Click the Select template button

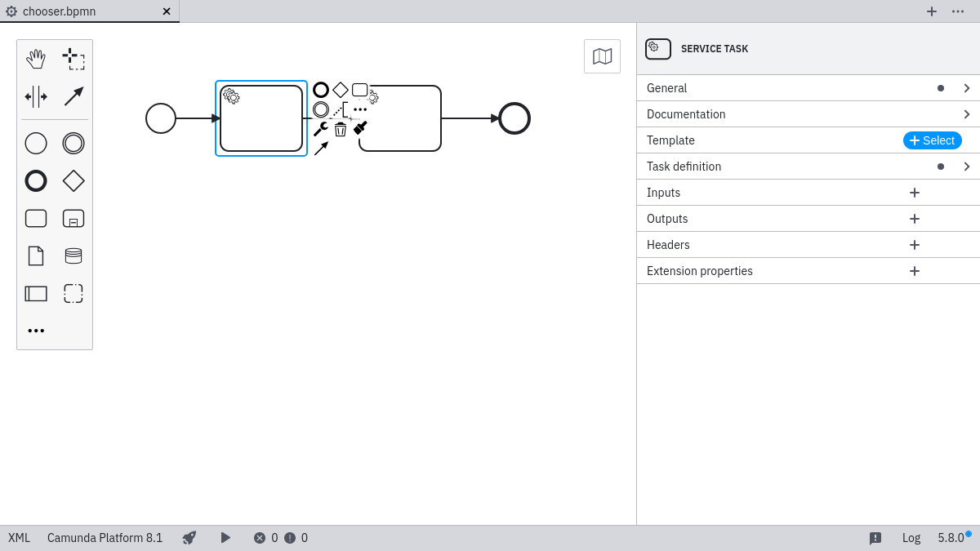[932, 140]
